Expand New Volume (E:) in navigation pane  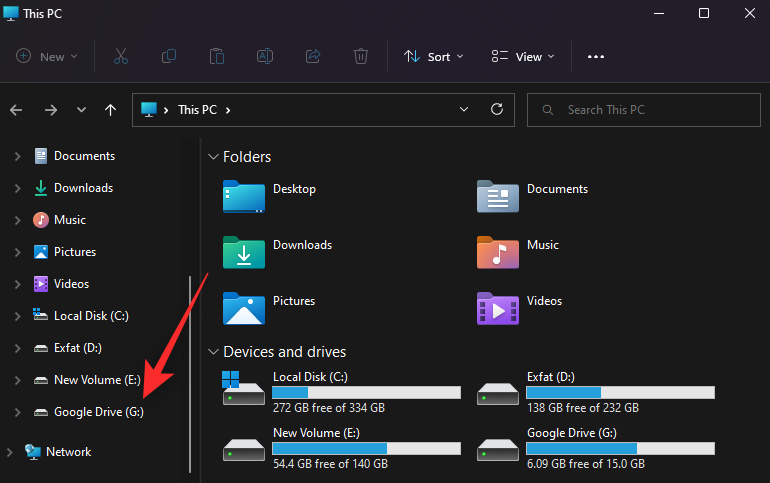click(18, 380)
